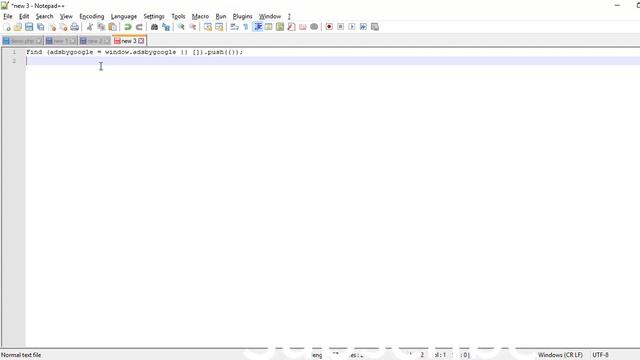The image size is (640, 360).
Task: Click line number 2 in the margin
Action: [14, 61]
